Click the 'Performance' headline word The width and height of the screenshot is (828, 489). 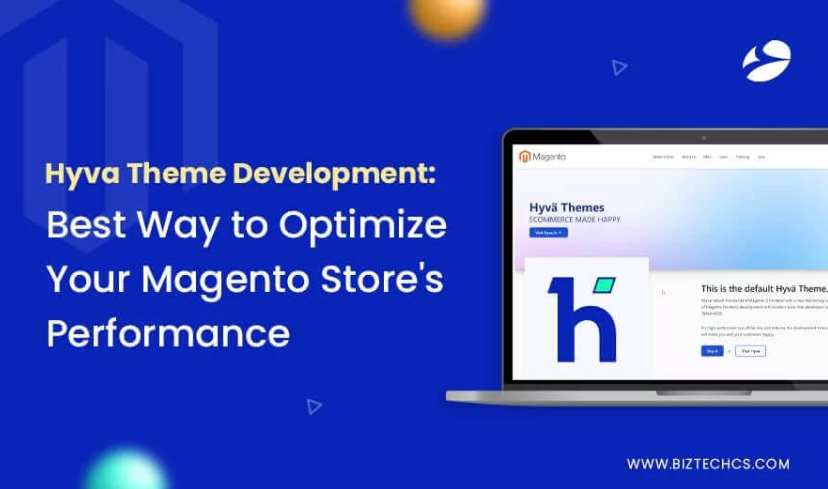168,333
